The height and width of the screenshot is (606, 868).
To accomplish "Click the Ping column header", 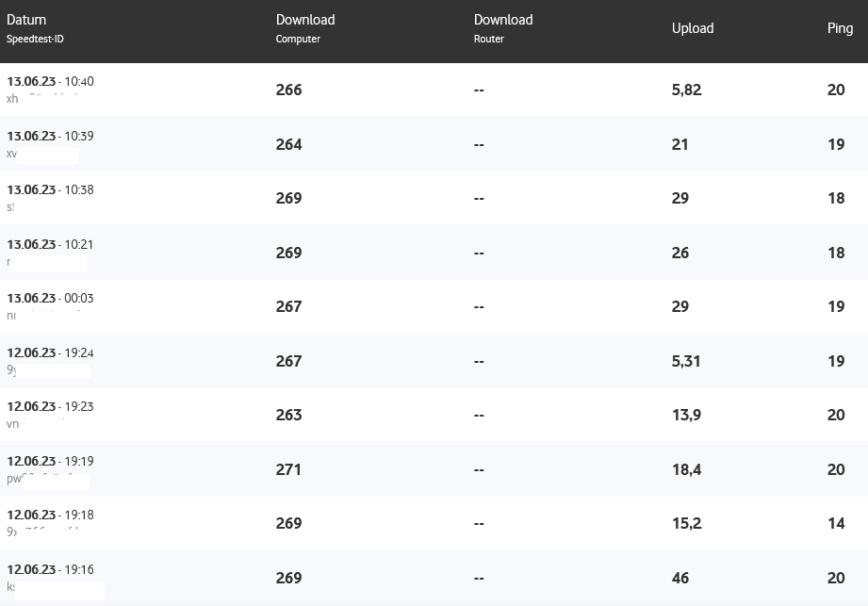I will [x=840, y=28].
